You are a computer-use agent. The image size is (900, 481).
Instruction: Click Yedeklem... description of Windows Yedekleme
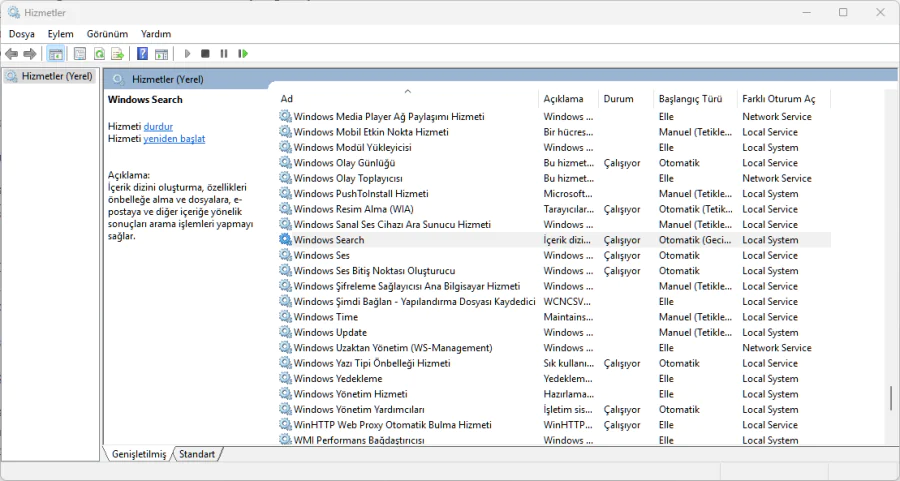coord(568,379)
